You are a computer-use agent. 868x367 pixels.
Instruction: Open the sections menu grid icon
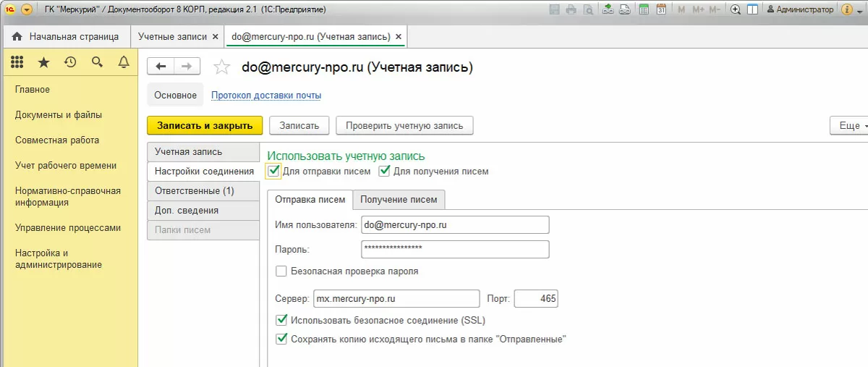(x=17, y=63)
